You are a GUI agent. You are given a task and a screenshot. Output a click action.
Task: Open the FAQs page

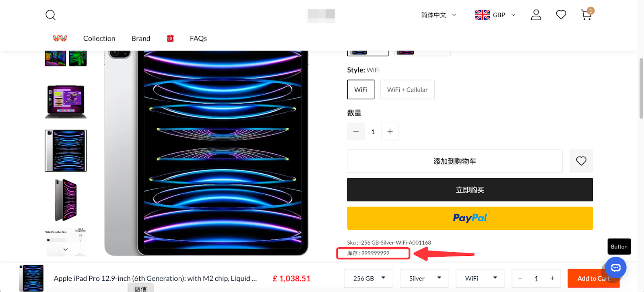coord(198,38)
